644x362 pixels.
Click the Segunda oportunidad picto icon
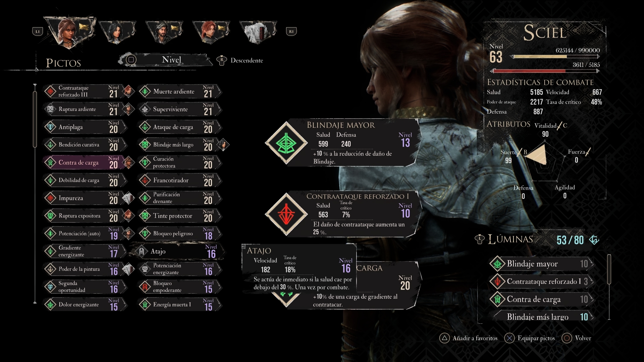(50, 287)
